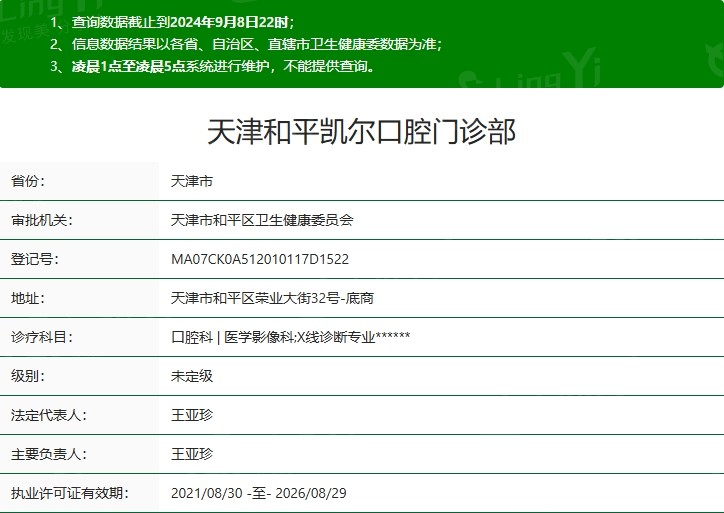Click the title 天津和平凯尔口腔门诊部
Viewport: 724px width, 513px height.
pyautogui.click(x=361, y=132)
